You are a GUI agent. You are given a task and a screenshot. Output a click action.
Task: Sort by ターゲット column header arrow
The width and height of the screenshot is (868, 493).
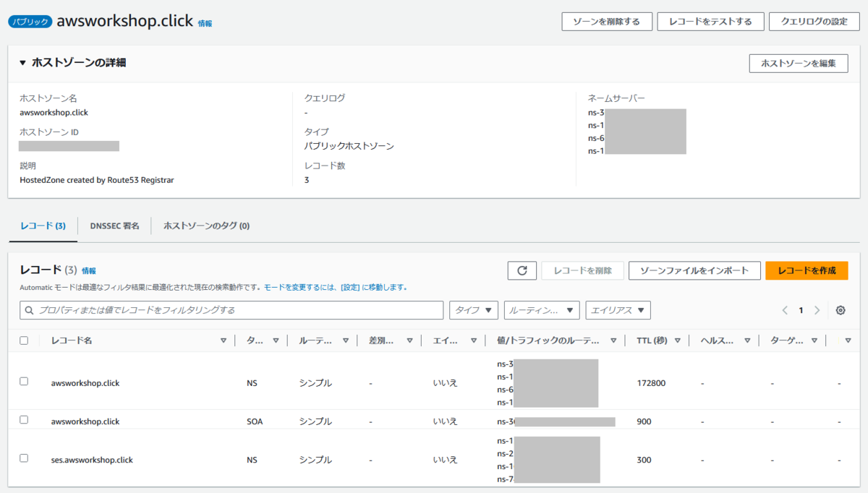pyautogui.click(x=814, y=340)
